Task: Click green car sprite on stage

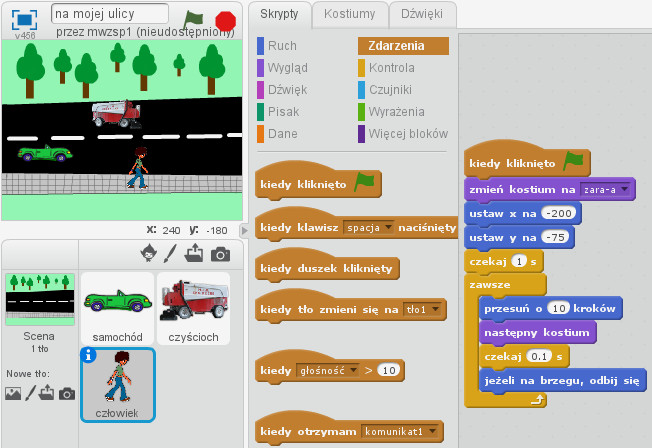Action: [x=45, y=153]
